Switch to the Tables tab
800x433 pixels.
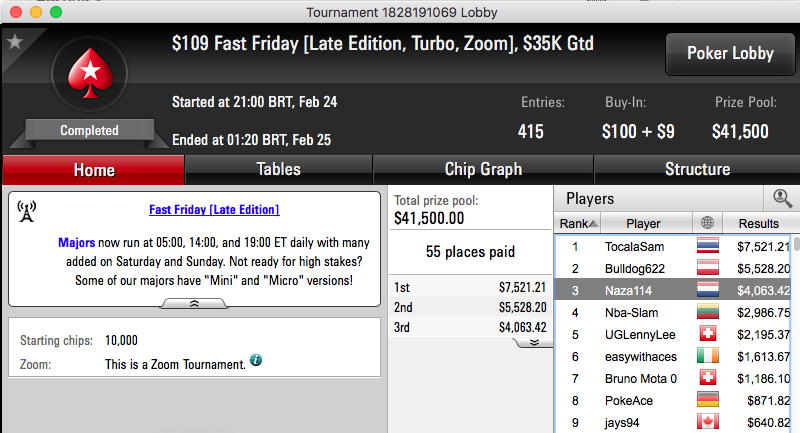click(x=279, y=169)
